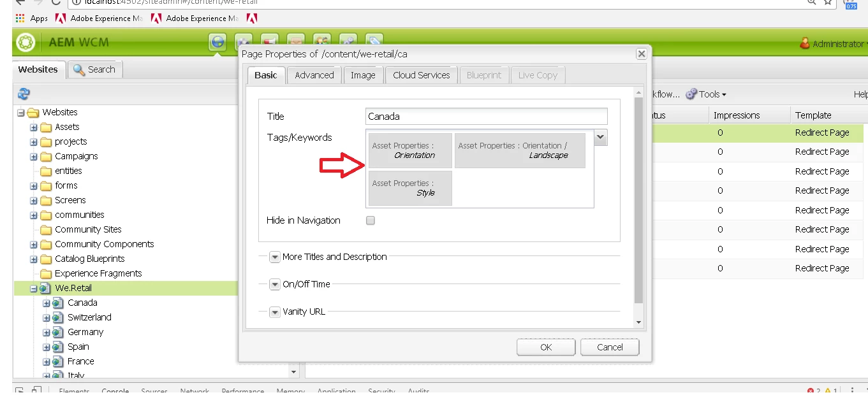Image resolution: width=868 pixels, height=402 pixels.
Task: Click the magnifier icon on Search tab
Action: pyautogui.click(x=79, y=69)
